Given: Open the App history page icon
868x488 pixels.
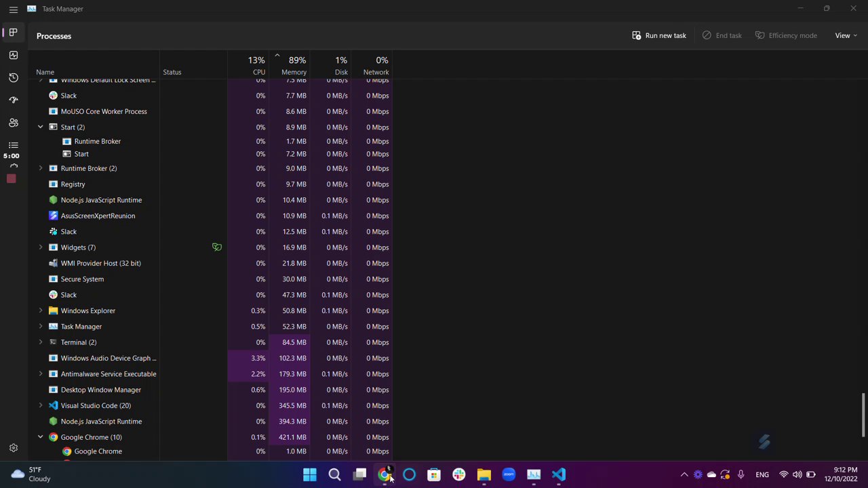Looking at the screenshot, I should 13,77.
